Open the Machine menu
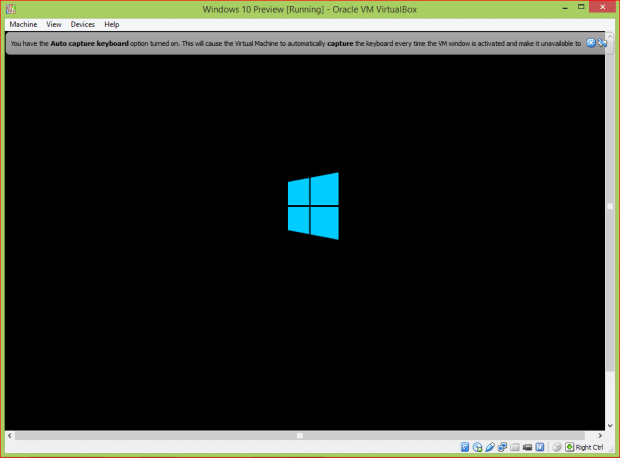The image size is (620, 458). click(x=23, y=25)
